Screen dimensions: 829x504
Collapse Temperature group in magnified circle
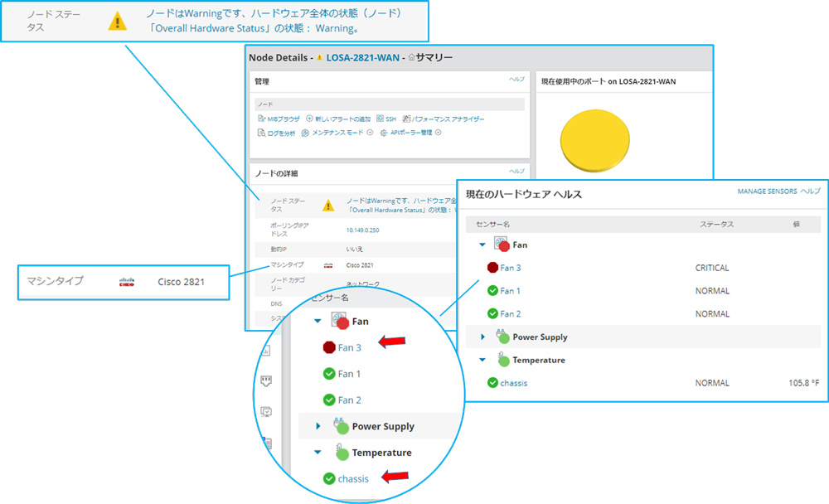[x=318, y=452]
